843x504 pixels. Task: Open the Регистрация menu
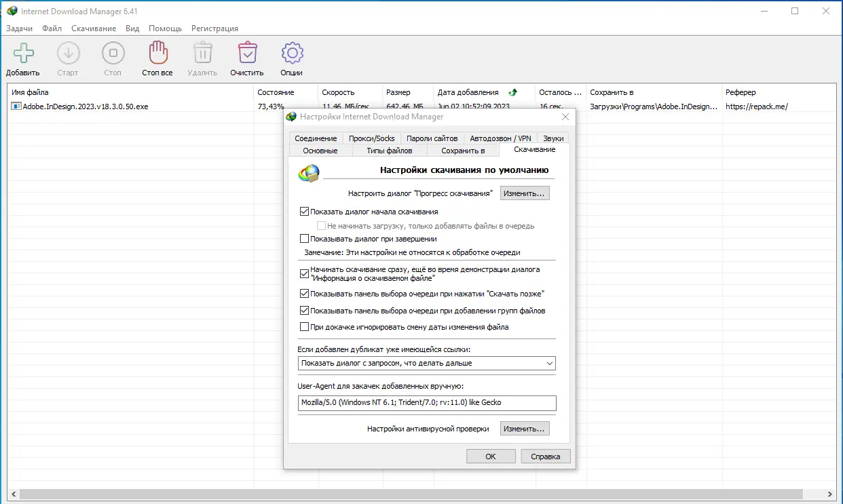pyautogui.click(x=214, y=28)
